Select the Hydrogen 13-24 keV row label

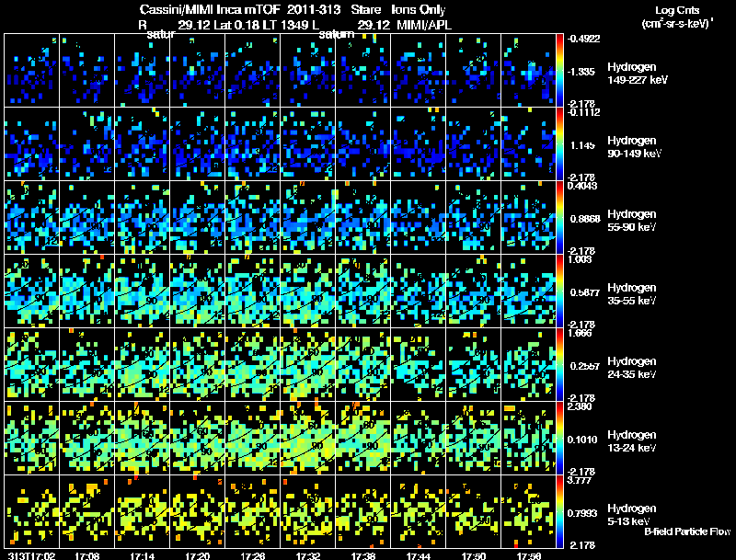(x=632, y=441)
